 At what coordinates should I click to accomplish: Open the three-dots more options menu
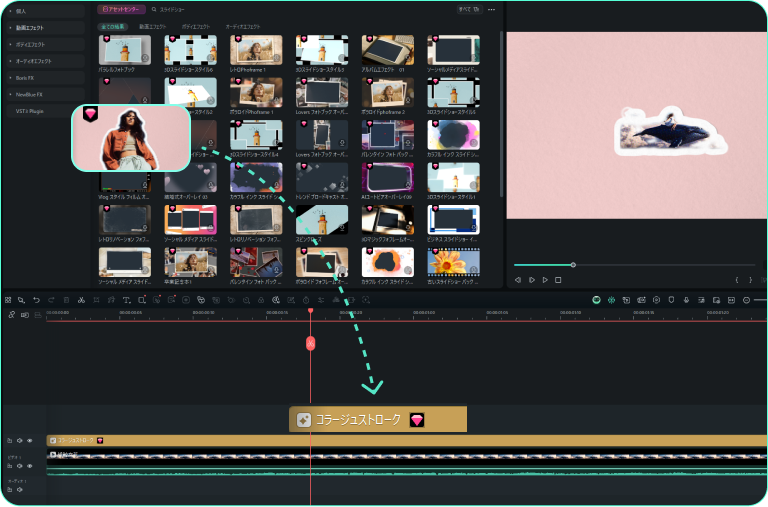pyautogui.click(x=491, y=9)
